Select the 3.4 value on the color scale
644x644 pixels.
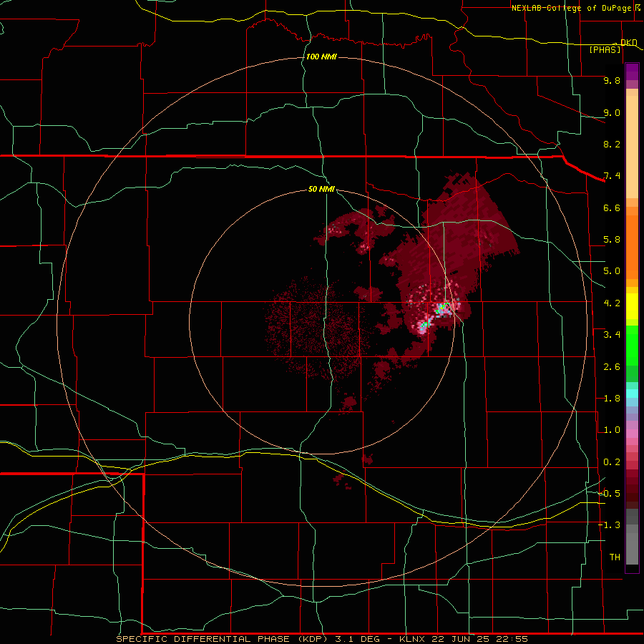[612, 335]
